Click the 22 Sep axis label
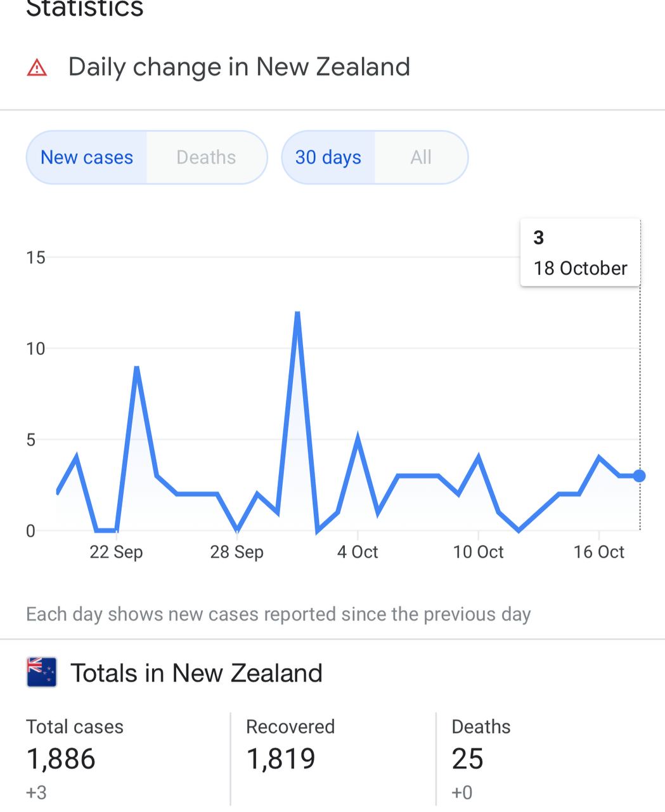This screenshot has height=812, width=665. pos(116,552)
